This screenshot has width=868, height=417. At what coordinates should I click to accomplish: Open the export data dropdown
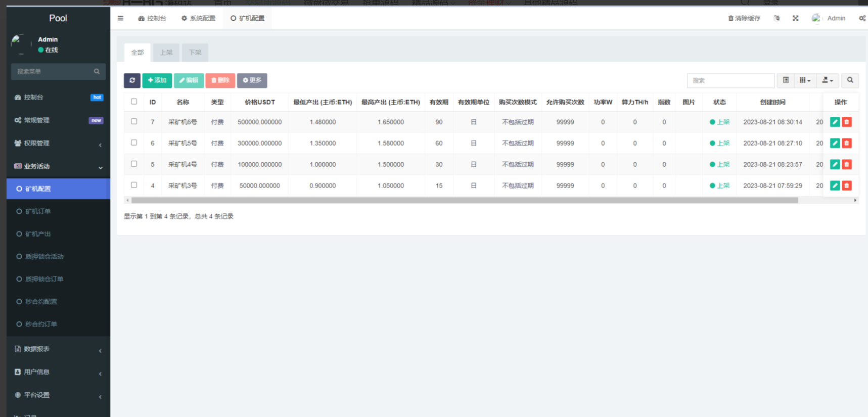827,80
